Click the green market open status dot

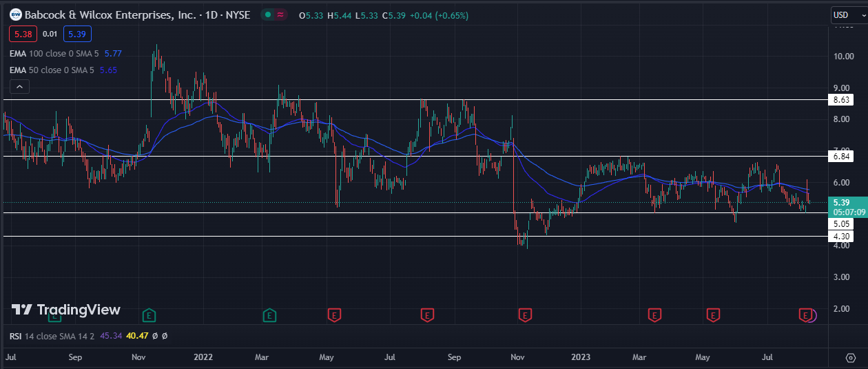click(267, 14)
